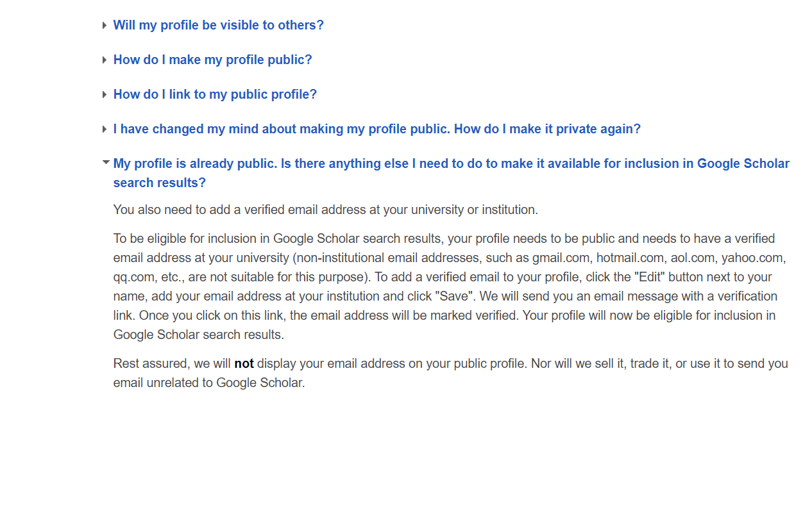Open the "How do I make it private again?" question
This screenshot has height=521, width=812.
[547, 129]
